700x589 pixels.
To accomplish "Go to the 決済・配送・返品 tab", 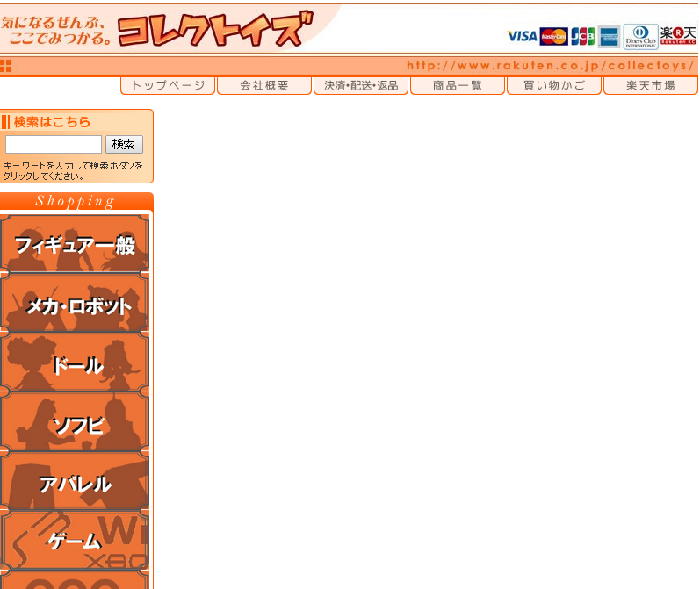I will [361, 86].
